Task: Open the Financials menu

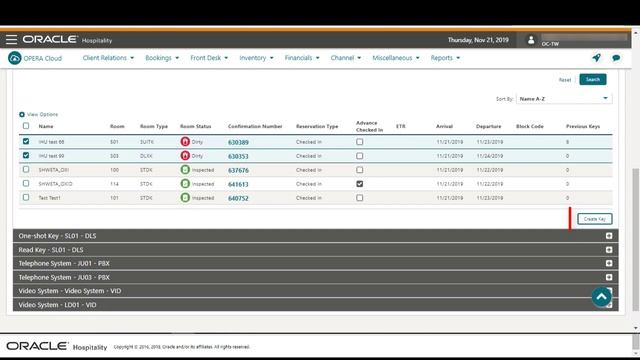Action: click(x=302, y=58)
